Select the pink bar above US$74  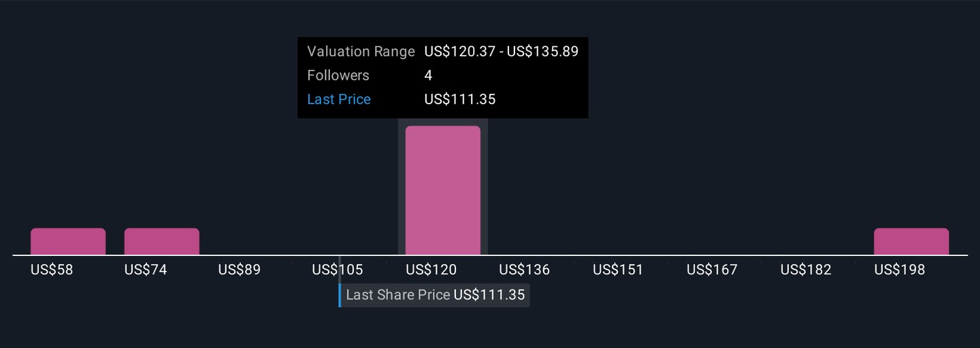click(x=161, y=241)
